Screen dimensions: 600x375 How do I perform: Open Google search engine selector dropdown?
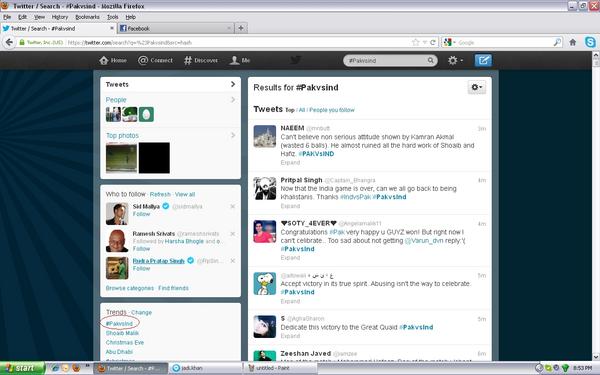point(449,42)
